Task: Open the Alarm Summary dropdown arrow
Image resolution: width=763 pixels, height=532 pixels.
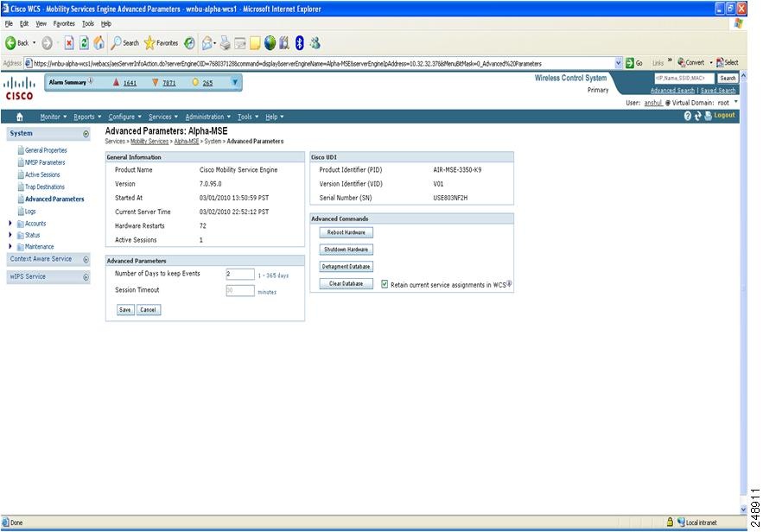Action: point(233,81)
